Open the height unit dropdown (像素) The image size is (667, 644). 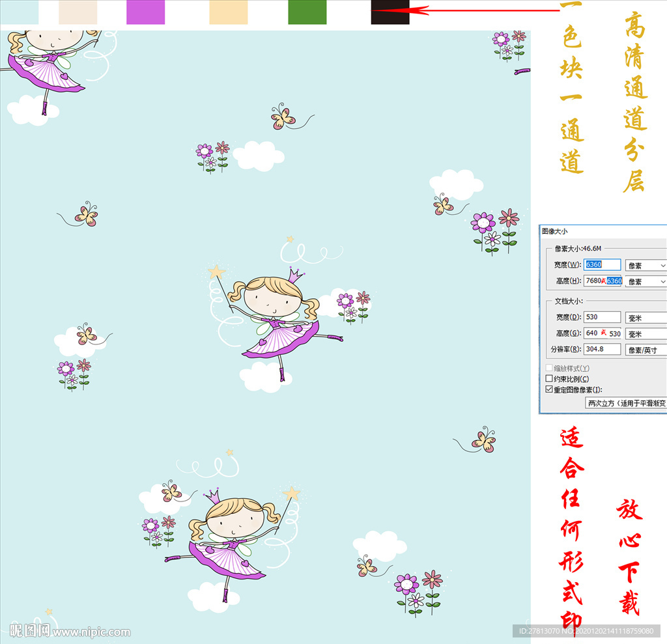click(646, 281)
